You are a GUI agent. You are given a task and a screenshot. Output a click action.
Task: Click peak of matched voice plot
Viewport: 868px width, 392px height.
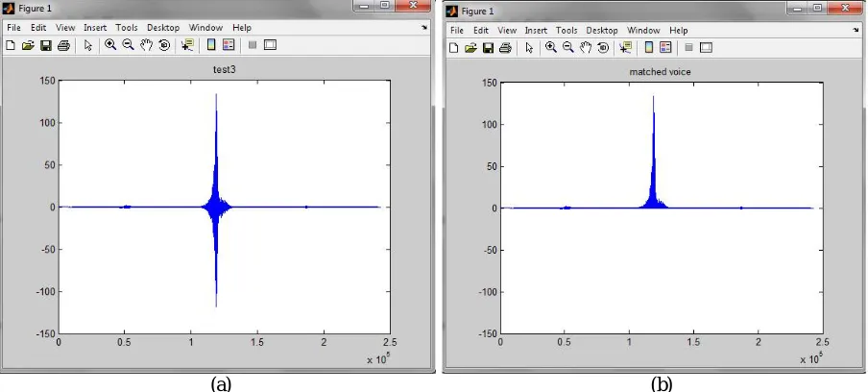653,97
